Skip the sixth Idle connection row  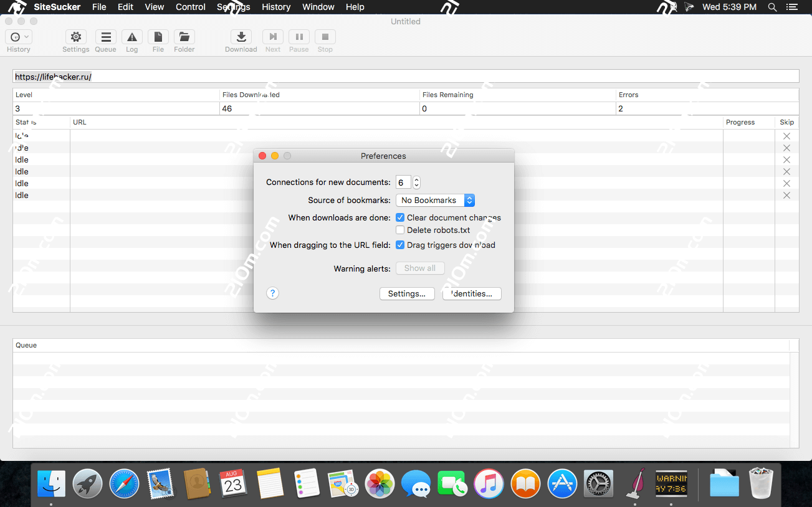(786, 195)
